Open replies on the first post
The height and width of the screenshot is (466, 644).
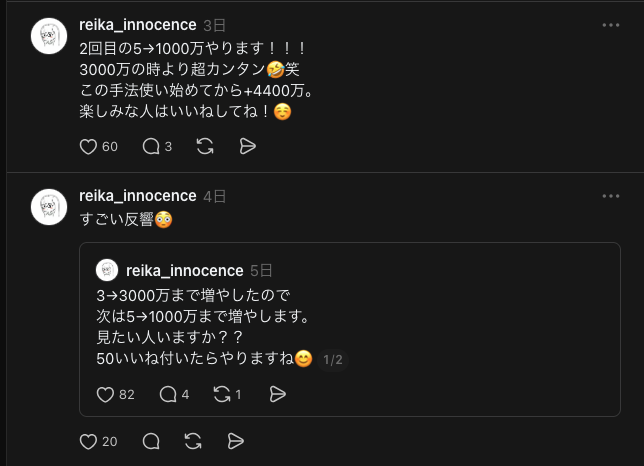click(151, 146)
